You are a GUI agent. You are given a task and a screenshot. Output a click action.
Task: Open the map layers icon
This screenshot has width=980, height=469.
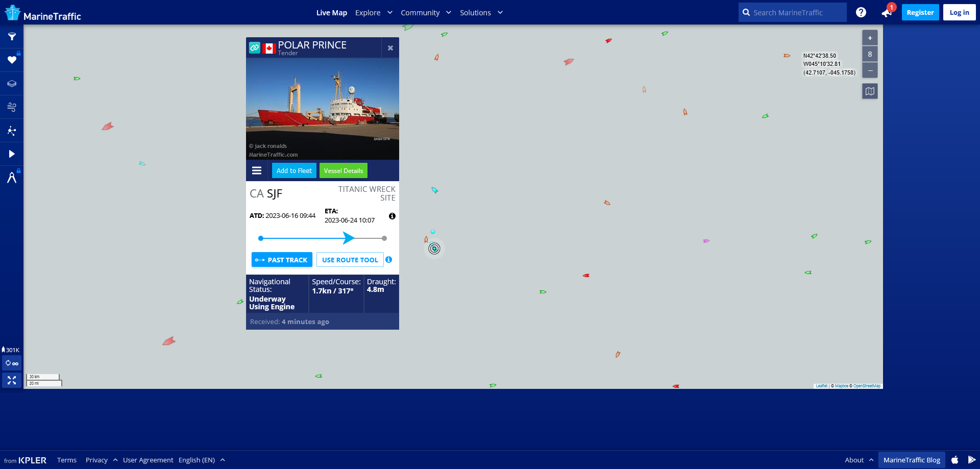pos(12,84)
